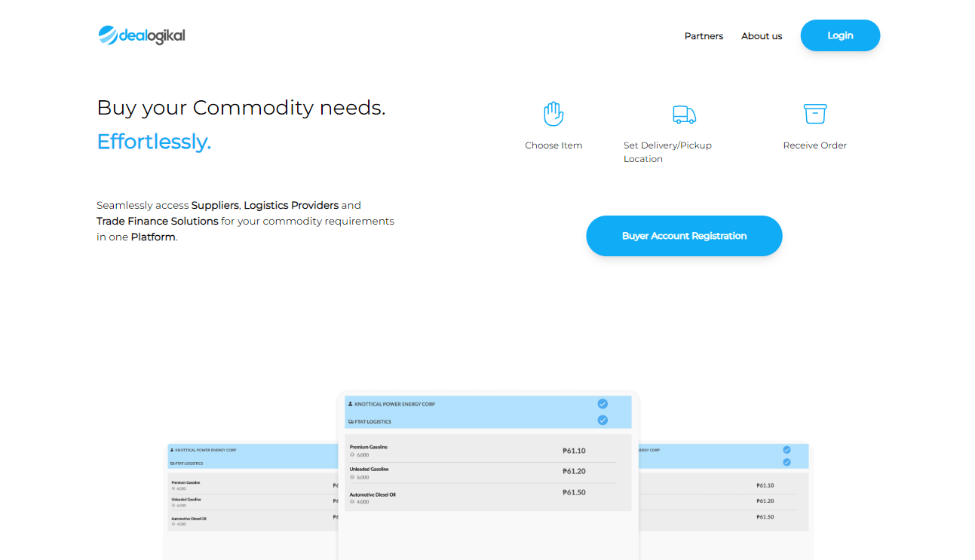
Task: Click the right card's upper blue checkmark
Action: pyautogui.click(x=786, y=450)
